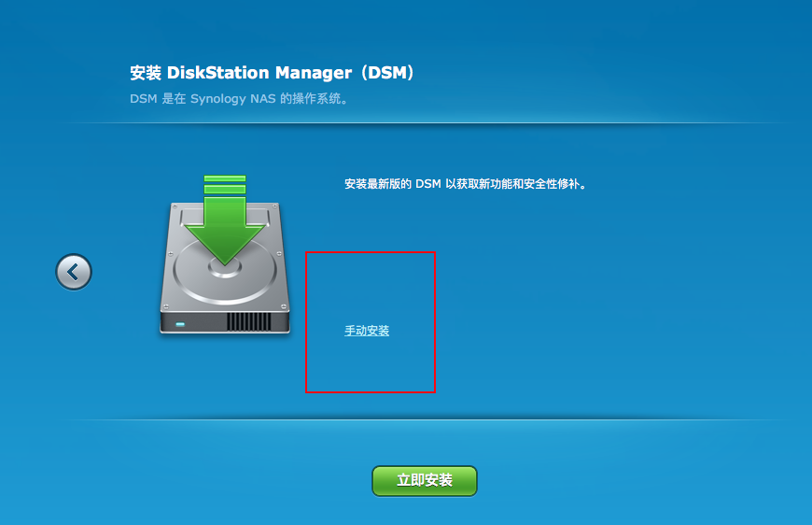Click the screw at the drive's top-left corner
812x525 pixels.
(174, 206)
